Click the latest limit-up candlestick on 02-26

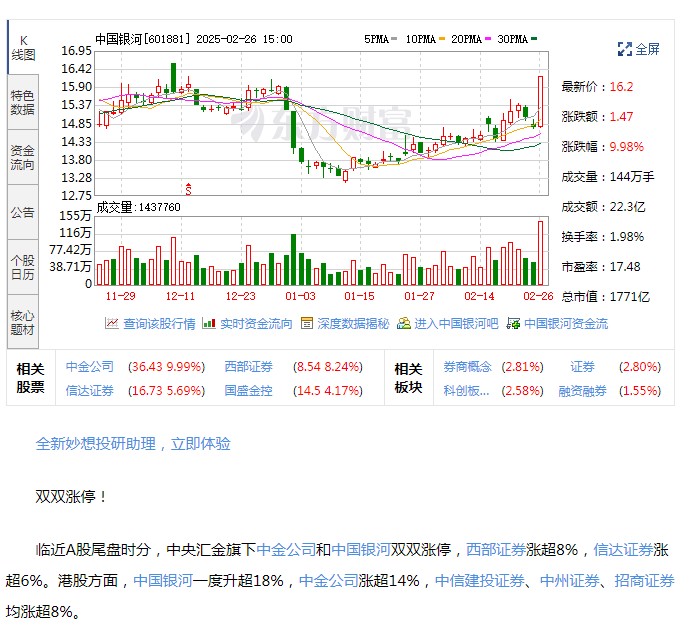540,102
